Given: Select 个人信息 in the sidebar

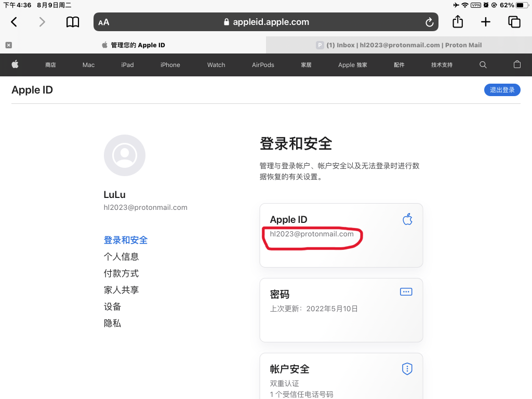Looking at the screenshot, I should click(x=121, y=257).
